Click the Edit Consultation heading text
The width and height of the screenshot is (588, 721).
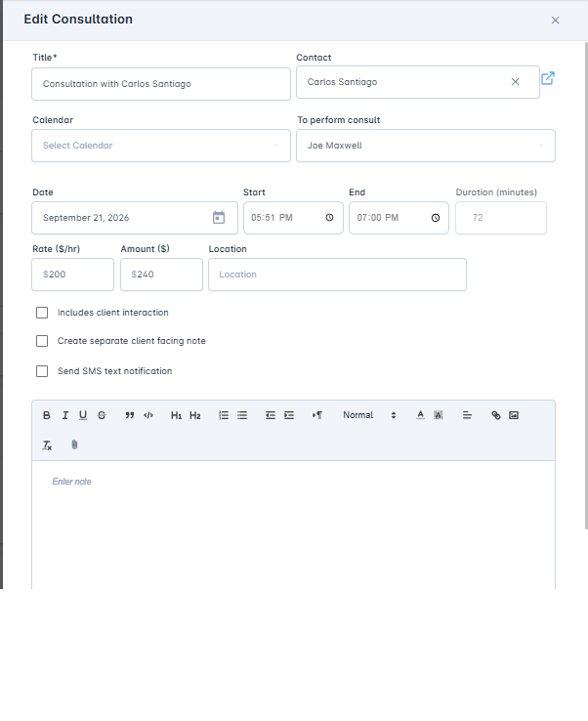point(78,20)
